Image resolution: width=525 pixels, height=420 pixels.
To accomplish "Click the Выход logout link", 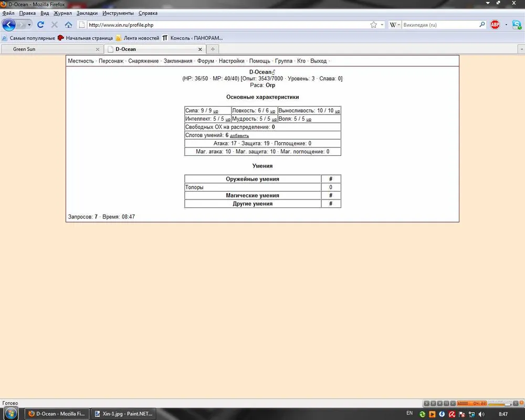I will pos(318,61).
